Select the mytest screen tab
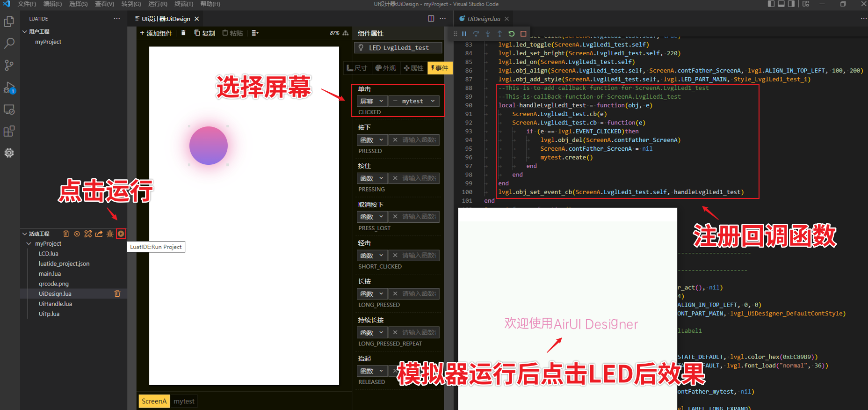Screen dimensions: 868x410 pos(184,401)
